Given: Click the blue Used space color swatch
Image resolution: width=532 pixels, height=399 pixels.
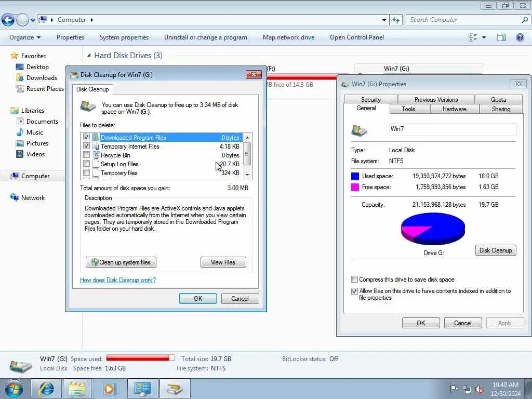Looking at the screenshot, I should point(355,176).
